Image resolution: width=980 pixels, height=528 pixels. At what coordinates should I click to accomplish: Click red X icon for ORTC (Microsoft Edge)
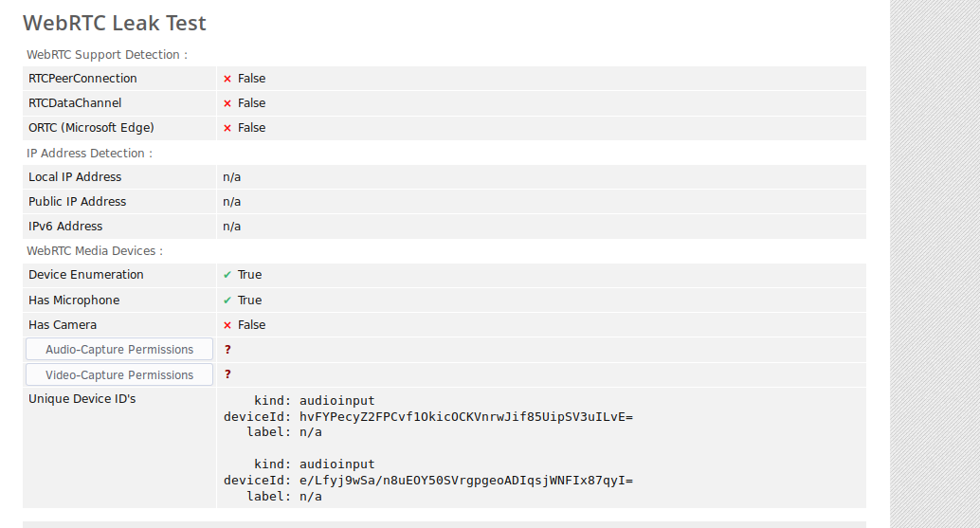click(227, 128)
